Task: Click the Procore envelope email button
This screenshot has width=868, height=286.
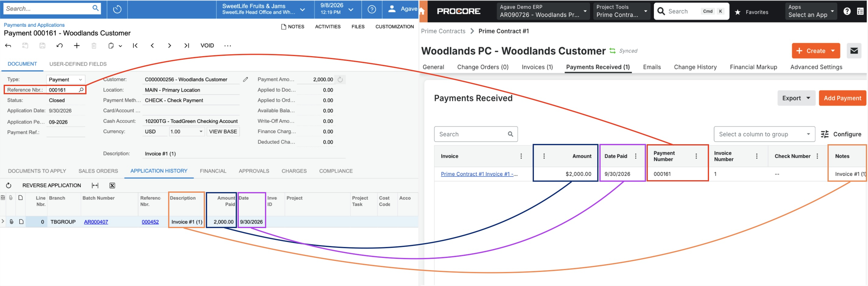Action: (x=854, y=51)
